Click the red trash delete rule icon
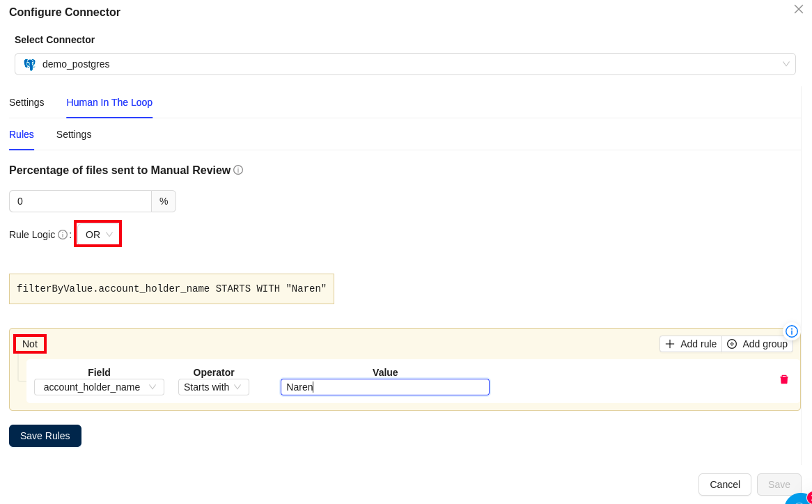 pos(783,379)
